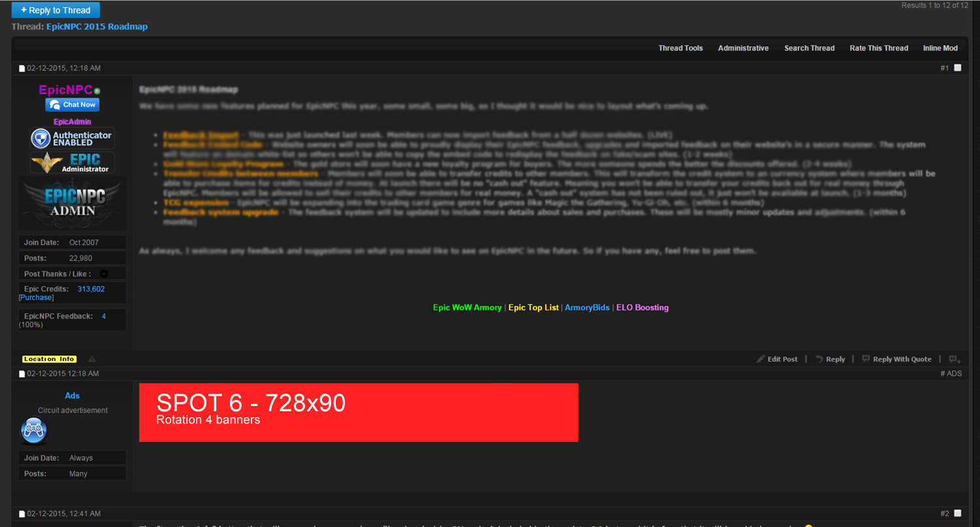Screen dimensions: 980x527
Task: Open the Administrative menu
Action: [x=743, y=48]
